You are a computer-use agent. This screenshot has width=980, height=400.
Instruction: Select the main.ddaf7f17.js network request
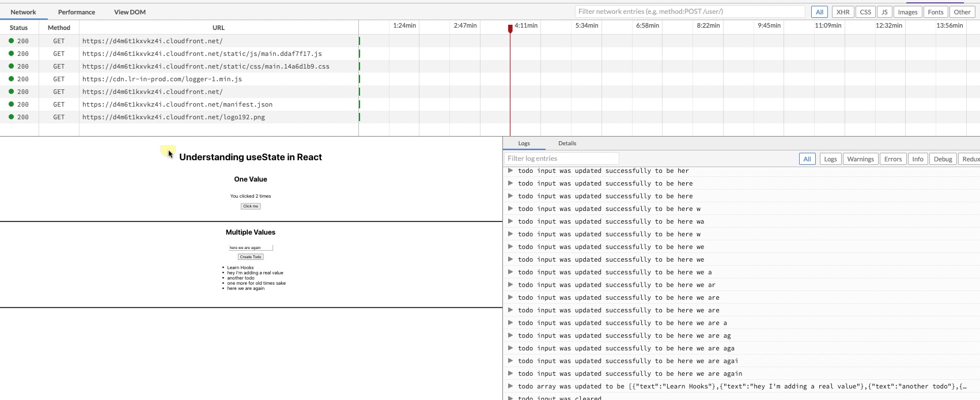pyautogui.click(x=202, y=54)
